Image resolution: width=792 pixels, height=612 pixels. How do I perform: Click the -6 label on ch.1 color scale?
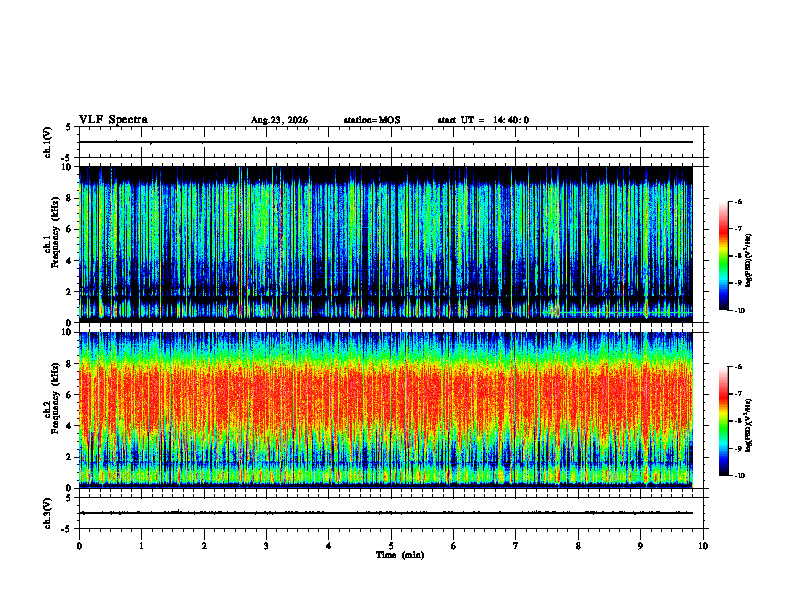click(x=737, y=202)
